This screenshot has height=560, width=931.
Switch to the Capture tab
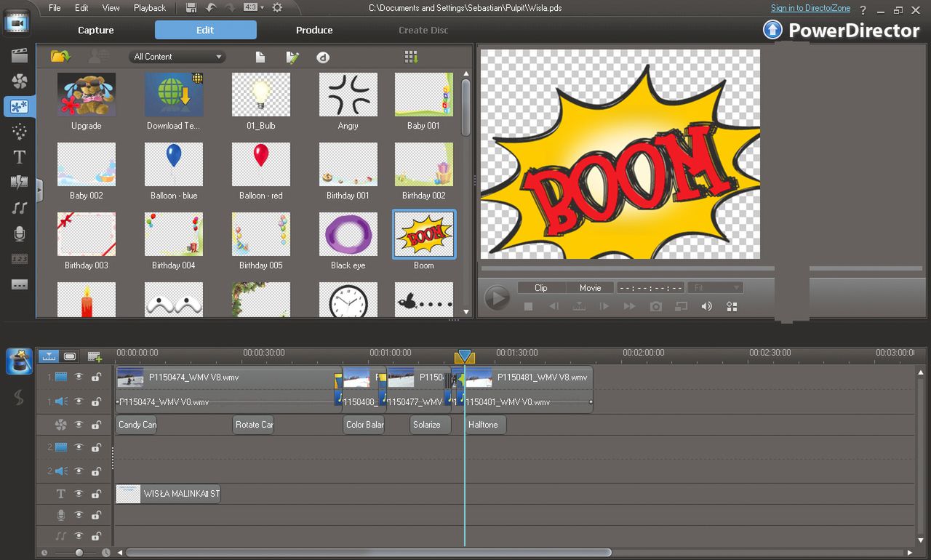click(x=96, y=30)
